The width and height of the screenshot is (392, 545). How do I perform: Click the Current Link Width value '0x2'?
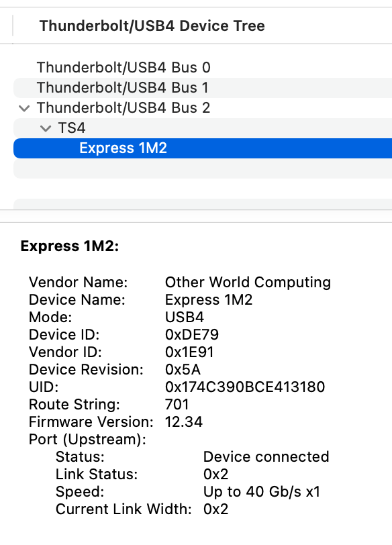click(216, 509)
